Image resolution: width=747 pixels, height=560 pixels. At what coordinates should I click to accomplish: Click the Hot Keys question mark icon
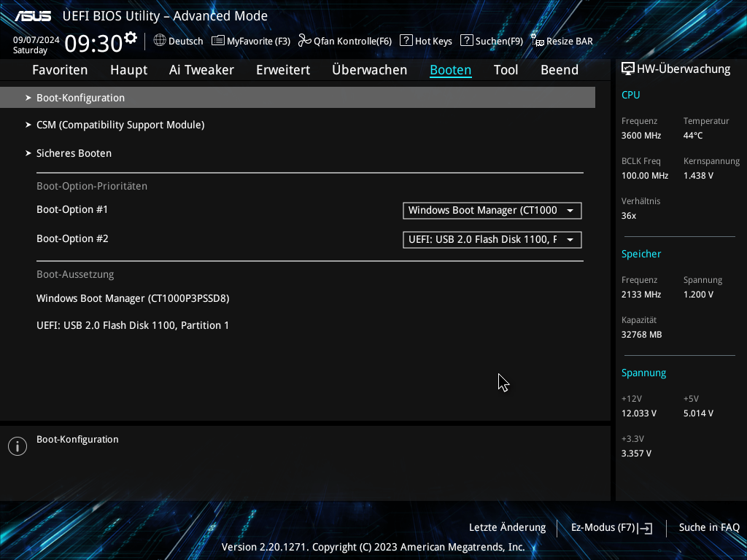406,41
